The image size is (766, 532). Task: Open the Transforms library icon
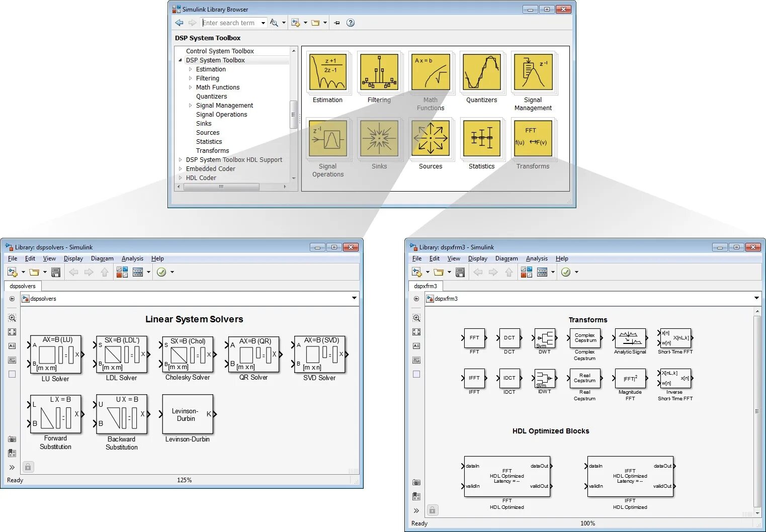(x=533, y=139)
